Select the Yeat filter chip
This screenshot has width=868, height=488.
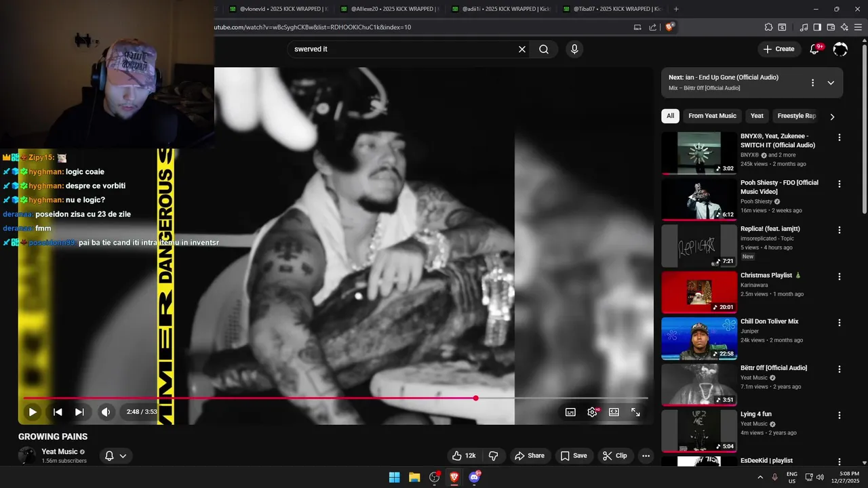[757, 116]
